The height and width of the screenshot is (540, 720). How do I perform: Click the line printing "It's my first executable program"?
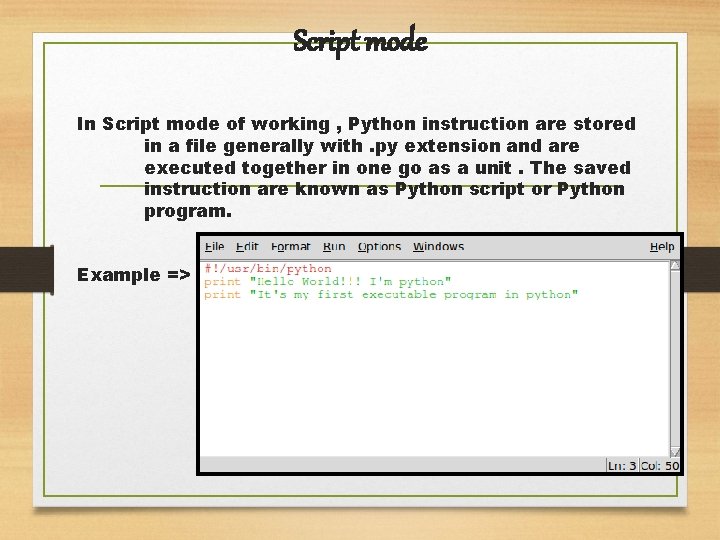[391, 294]
